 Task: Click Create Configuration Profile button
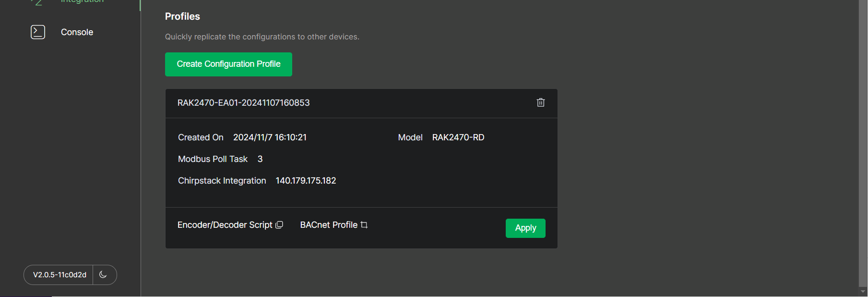[x=228, y=64]
